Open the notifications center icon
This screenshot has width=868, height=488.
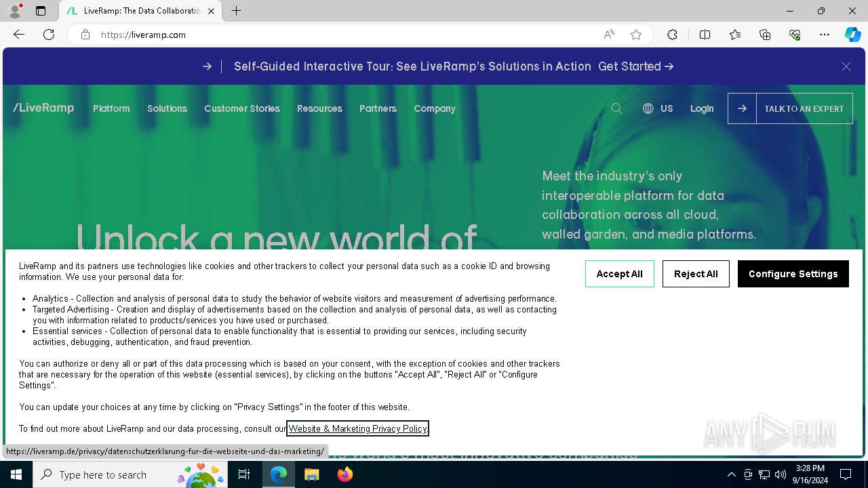point(846,474)
